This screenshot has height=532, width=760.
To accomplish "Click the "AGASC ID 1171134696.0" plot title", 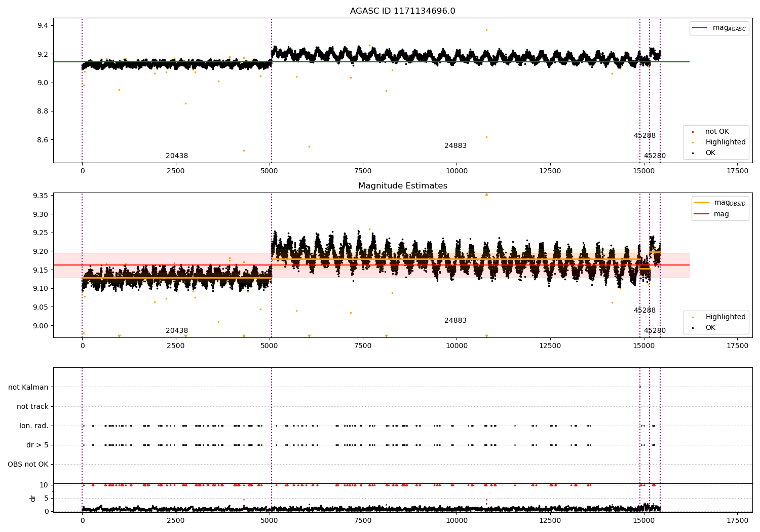I will 402,11.
